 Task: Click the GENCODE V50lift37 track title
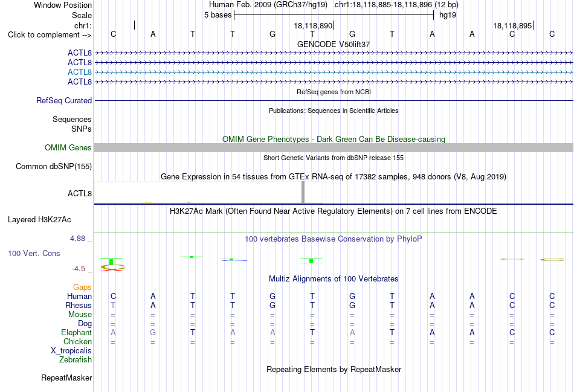[x=334, y=44]
